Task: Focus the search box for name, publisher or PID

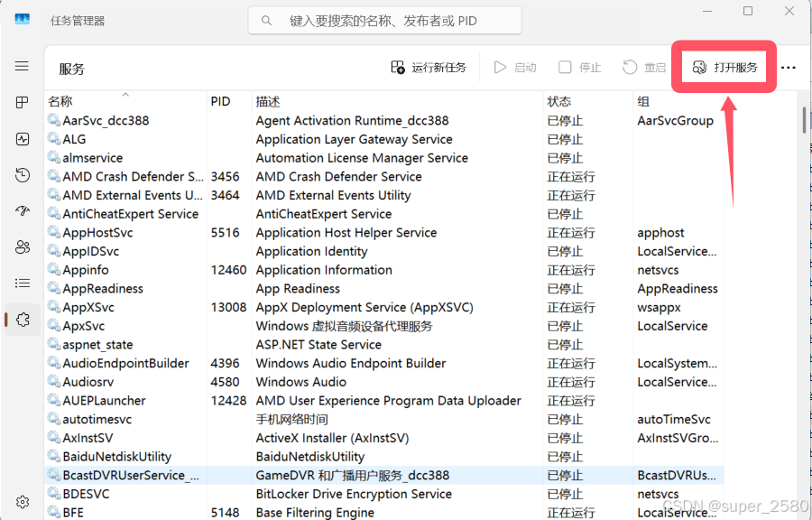Action: tap(384, 21)
